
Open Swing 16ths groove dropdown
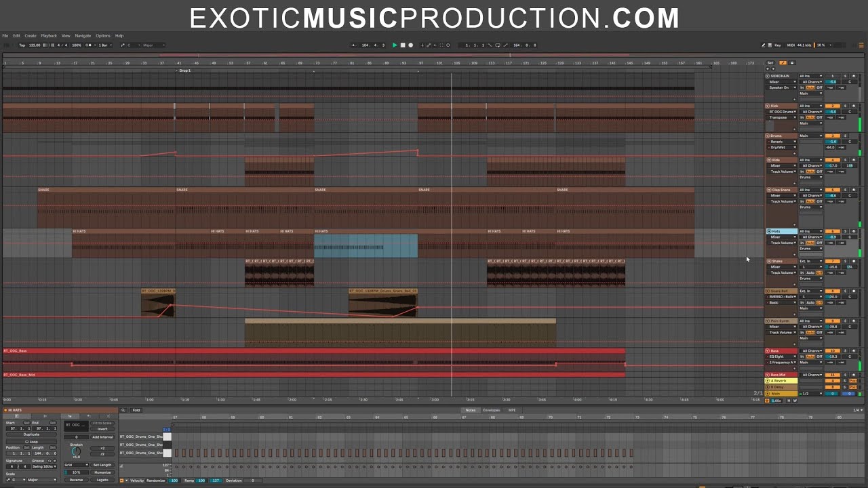(x=45, y=466)
